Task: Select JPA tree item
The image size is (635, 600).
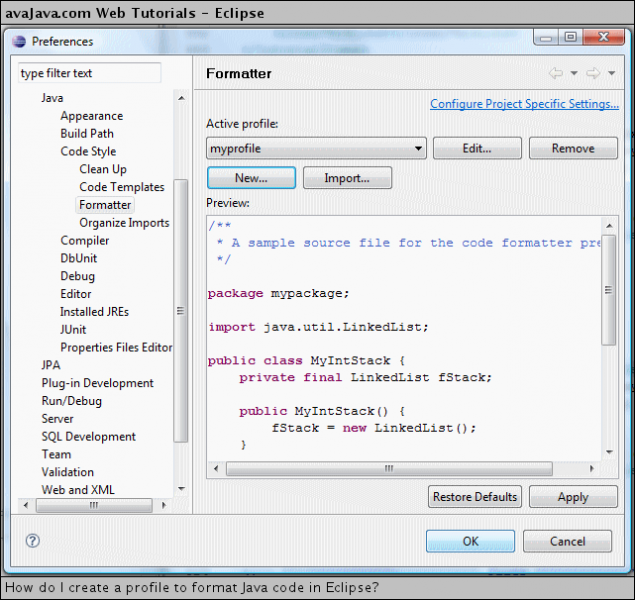Action: (x=51, y=365)
